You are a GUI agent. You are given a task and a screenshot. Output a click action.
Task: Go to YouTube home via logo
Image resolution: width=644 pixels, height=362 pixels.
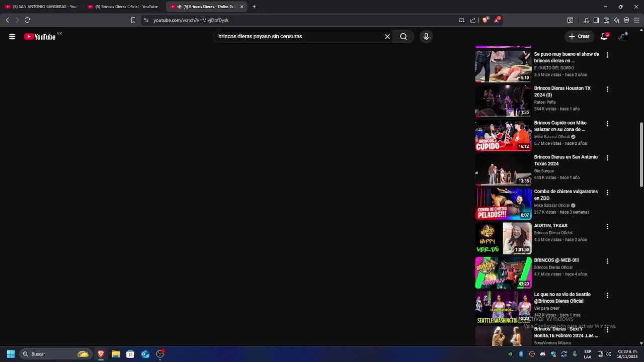tap(40, 37)
